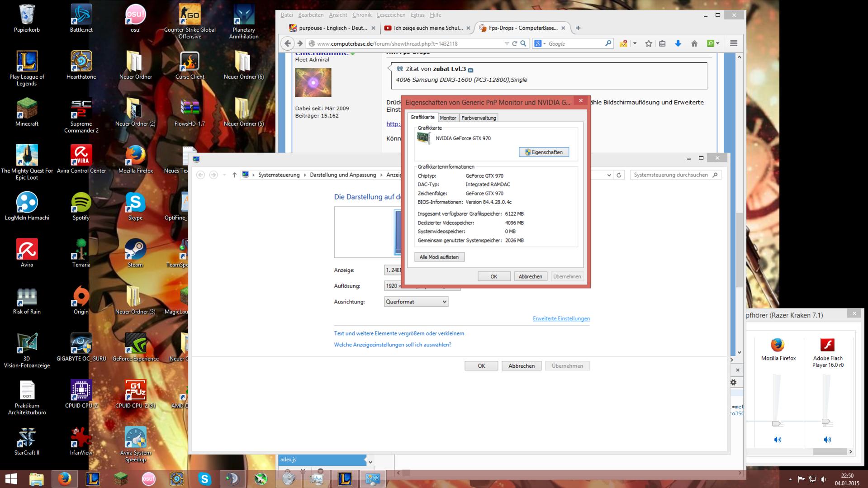Switch to the Monitor tab in properties dialog
Viewport: 868px width, 488px height.
448,118
